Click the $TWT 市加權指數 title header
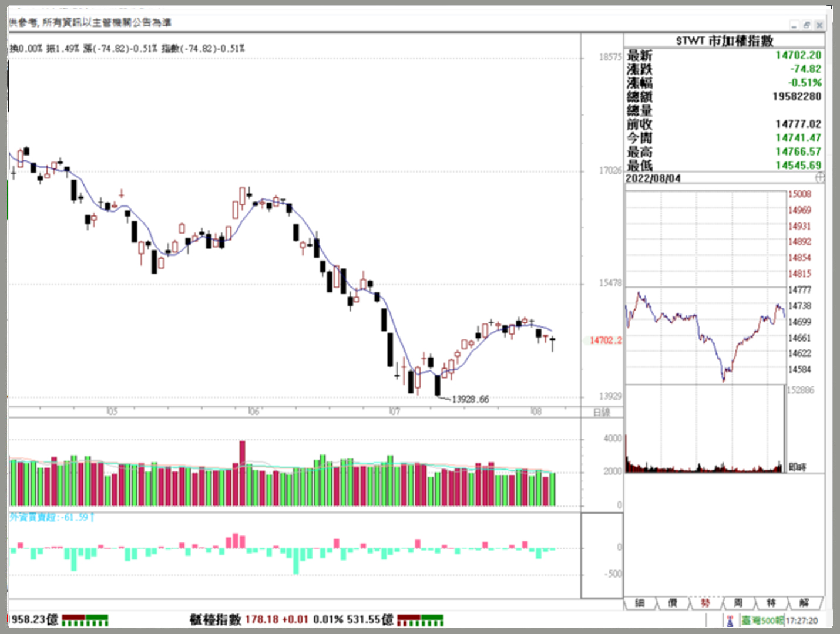This screenshot has height=634, width=840. [x=724, y=41]
